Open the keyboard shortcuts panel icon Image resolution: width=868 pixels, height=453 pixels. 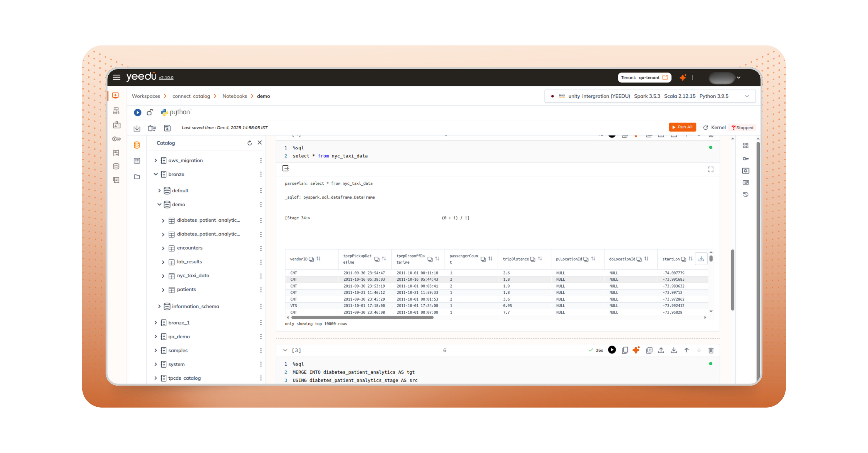746,182
